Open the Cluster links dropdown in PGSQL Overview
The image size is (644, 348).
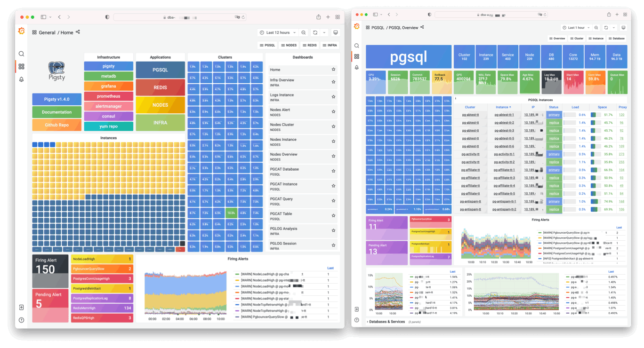(x=577, y=39)
